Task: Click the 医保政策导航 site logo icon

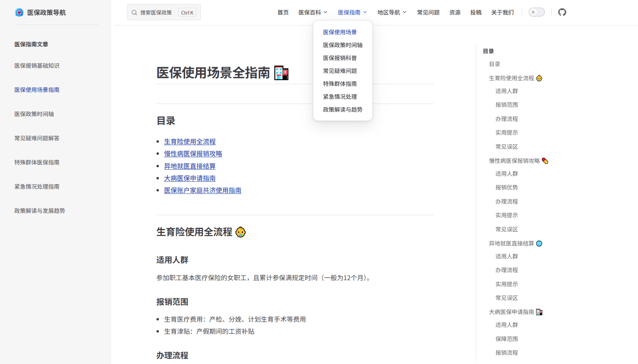Action: 19,12
